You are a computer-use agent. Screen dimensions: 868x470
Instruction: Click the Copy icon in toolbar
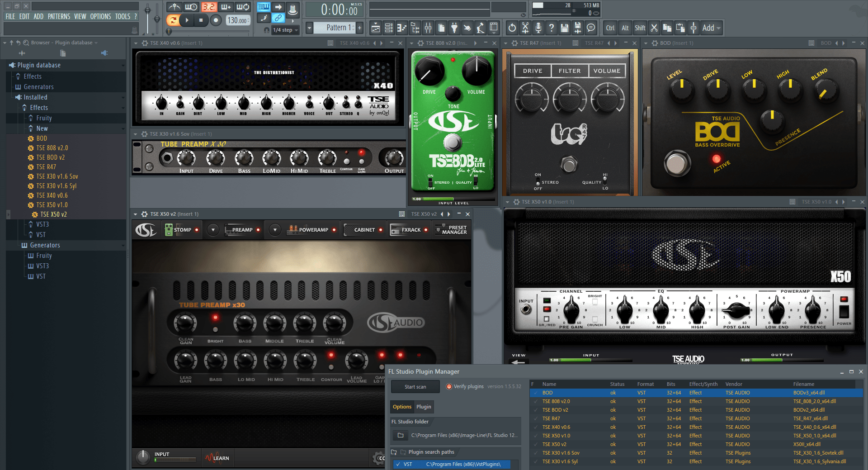pyautogui.click(x=667, y=28)
